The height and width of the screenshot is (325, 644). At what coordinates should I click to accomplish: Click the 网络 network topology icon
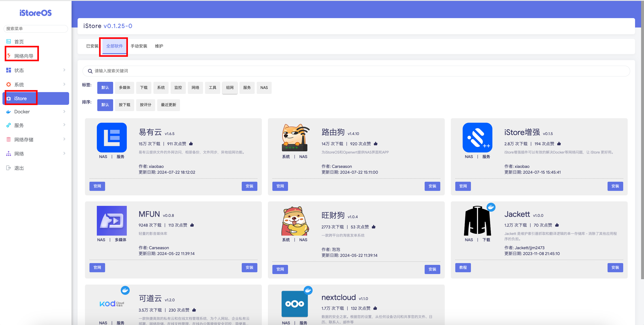(8, 154)
